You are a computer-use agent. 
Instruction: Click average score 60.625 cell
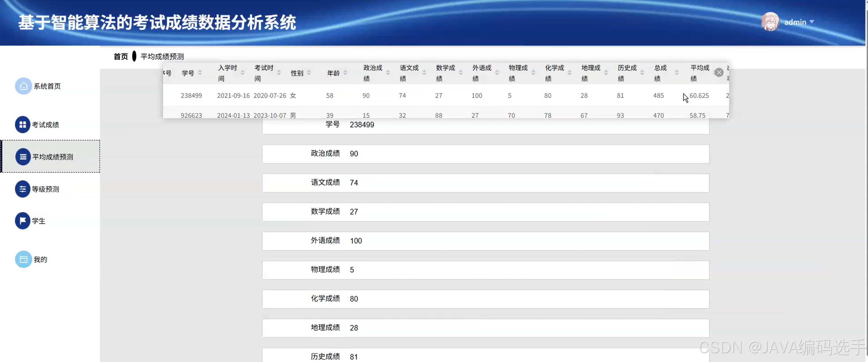(699, 96)
